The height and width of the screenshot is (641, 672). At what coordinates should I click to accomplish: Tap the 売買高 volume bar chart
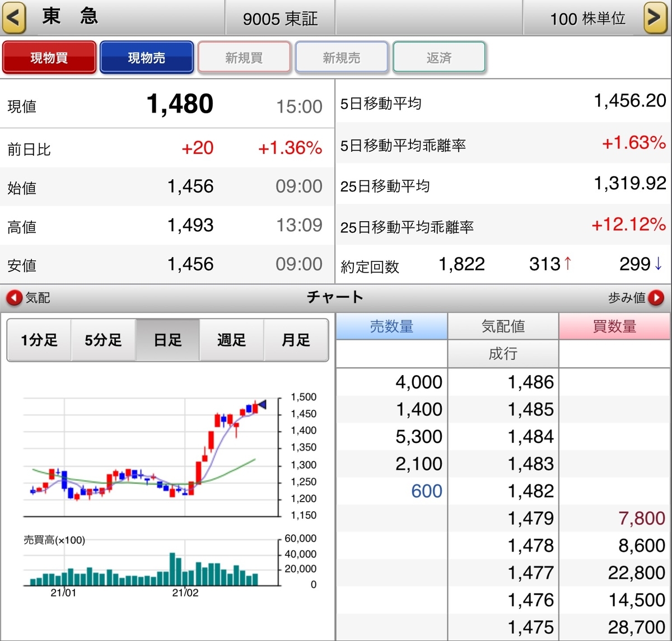click(151, 563)
